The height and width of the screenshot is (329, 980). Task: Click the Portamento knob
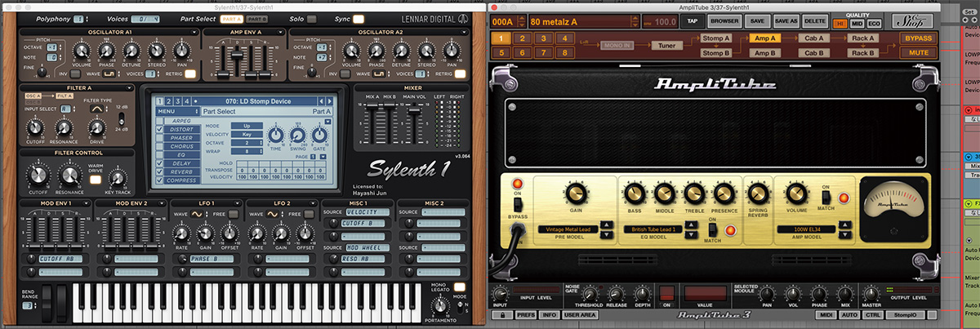point(440,305)
